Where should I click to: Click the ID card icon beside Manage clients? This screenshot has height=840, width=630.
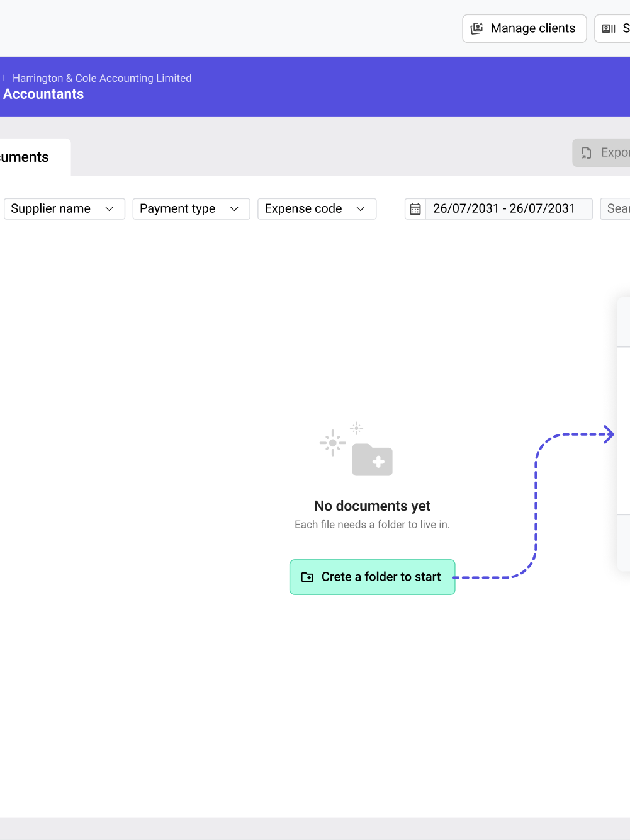[609, 28]
